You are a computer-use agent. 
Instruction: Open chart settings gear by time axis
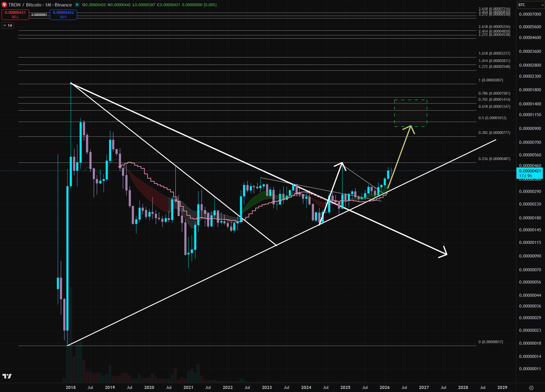(x=530, y=388)
